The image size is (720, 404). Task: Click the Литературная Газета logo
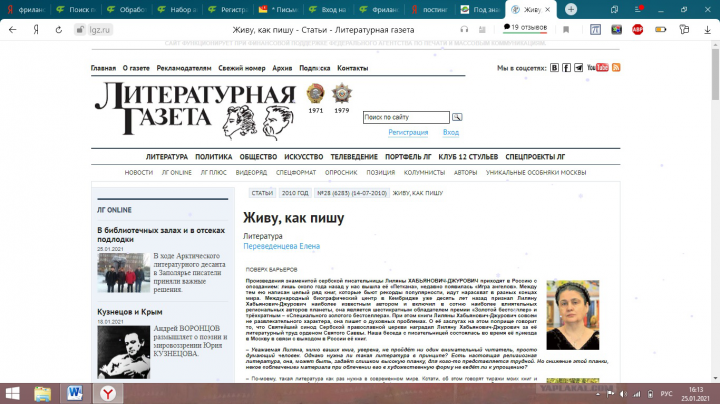[195, 110]
